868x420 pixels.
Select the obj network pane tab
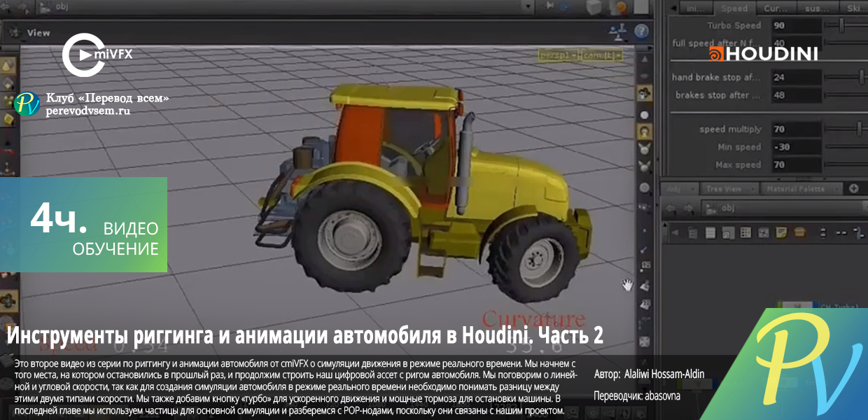tap(680, 189)
